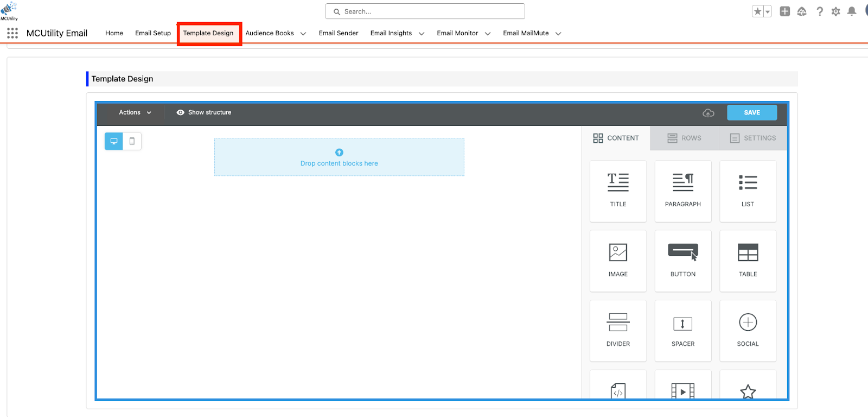Expand the Audience Books menu chevron
Image resolution: width=868 pixels, height=417 pixels.
tap(303, 34)
